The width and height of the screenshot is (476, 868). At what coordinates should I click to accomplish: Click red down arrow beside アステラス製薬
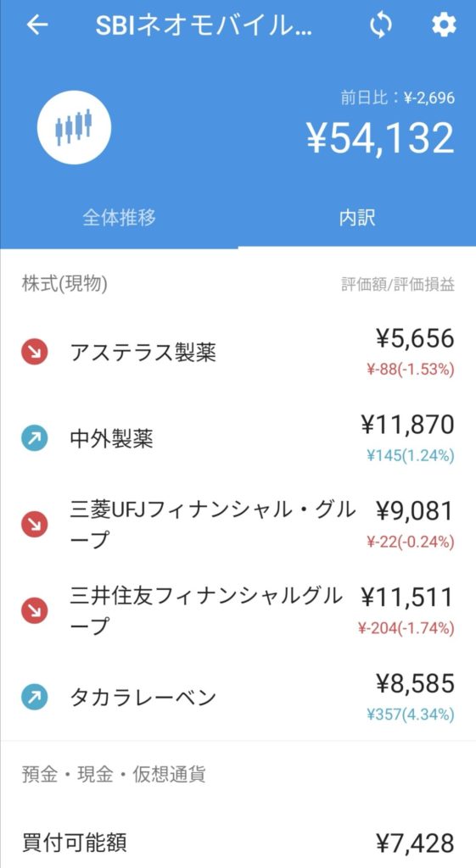[34, 352]
